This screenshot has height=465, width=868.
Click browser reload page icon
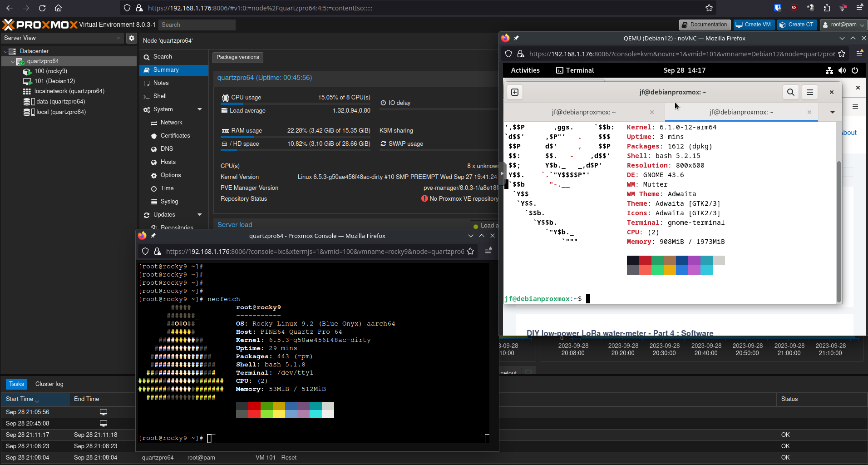pyautogui.click(x=42, y=8)
